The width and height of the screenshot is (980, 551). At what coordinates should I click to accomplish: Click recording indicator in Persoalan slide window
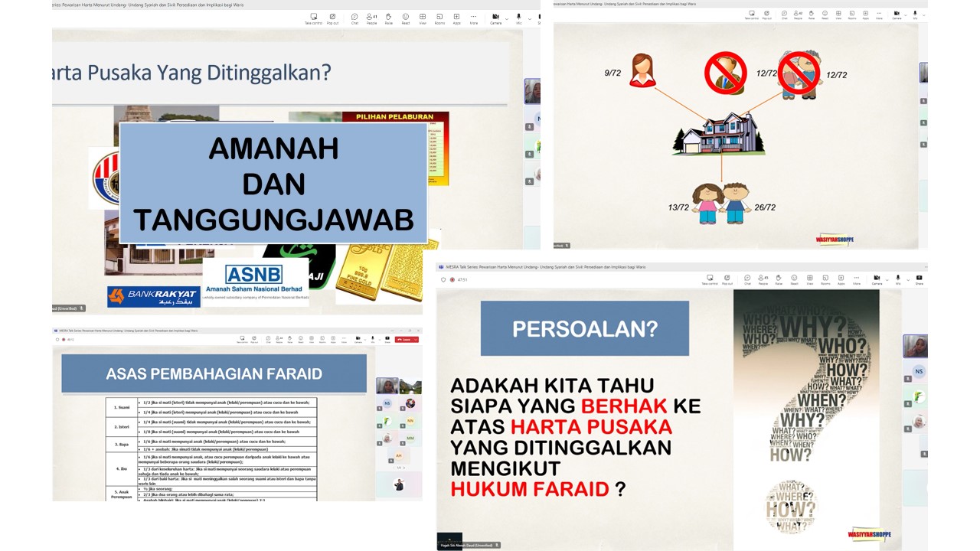[452, 279]
